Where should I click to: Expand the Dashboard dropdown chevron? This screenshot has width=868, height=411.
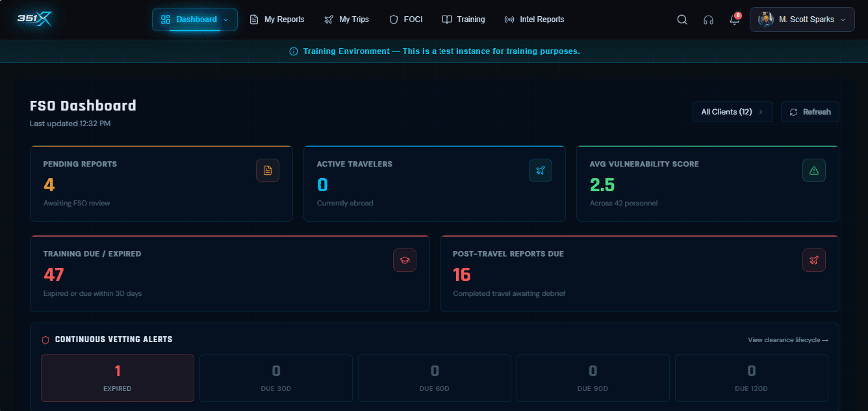click(225, 20)
